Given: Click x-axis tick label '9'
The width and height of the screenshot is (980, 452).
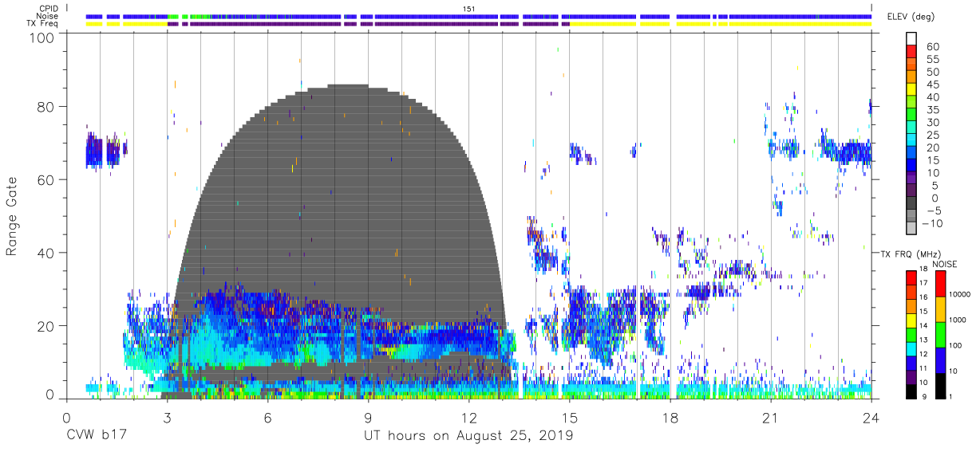Looking at the screenshot, I should point(368,418).
